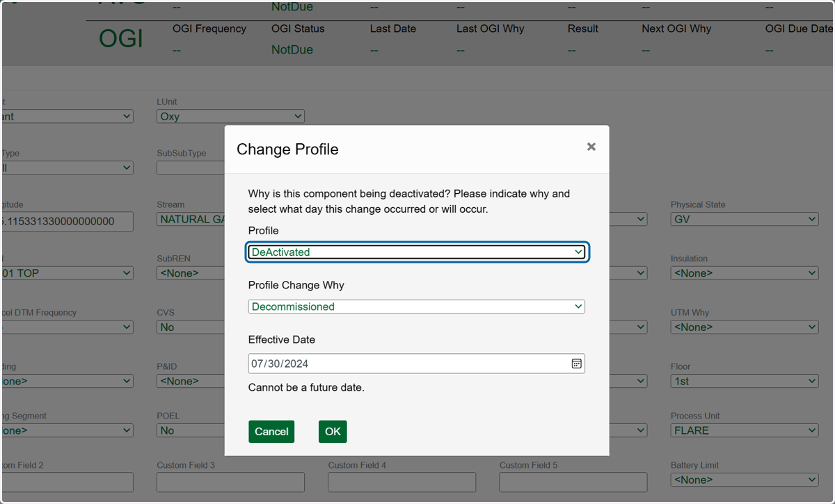Click the Custom Field 4 input

click(401, 482)
